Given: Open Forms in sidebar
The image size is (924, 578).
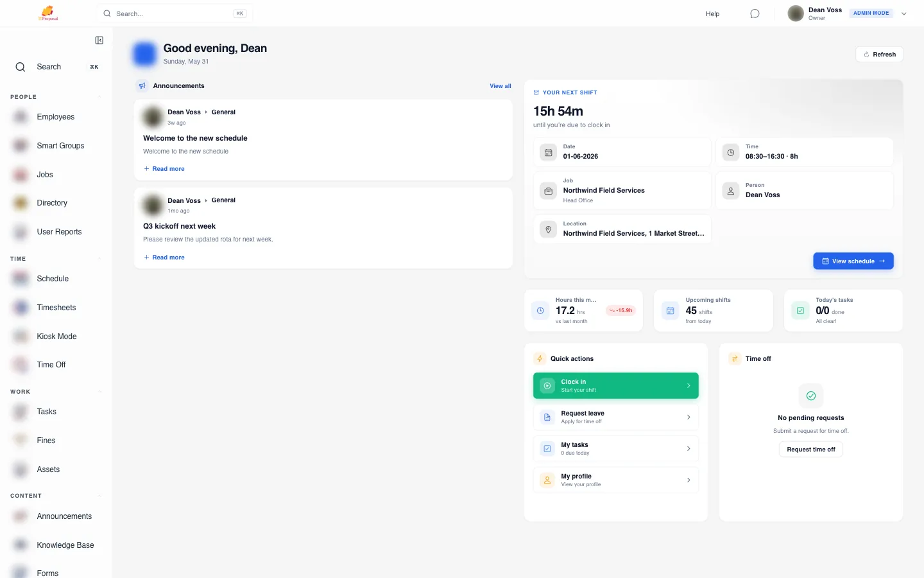Looking at the screenshot, I should click(56, 573).
